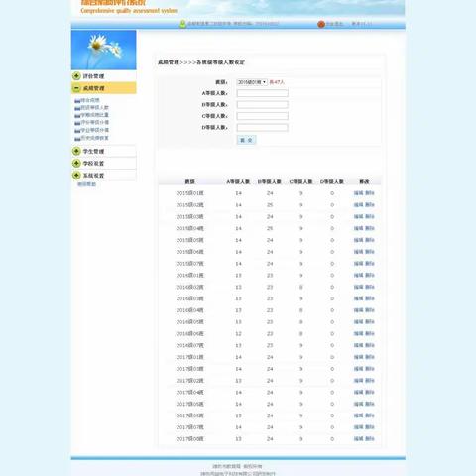The image size is (476, 476).
Task: Click the orange logout icon in top bar
Action: coord(321,24)
